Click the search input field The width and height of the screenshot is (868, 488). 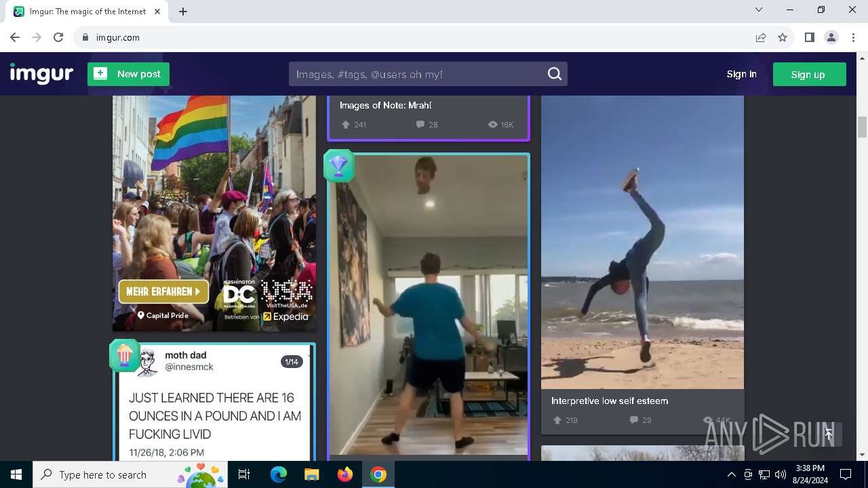pos(417,74)
